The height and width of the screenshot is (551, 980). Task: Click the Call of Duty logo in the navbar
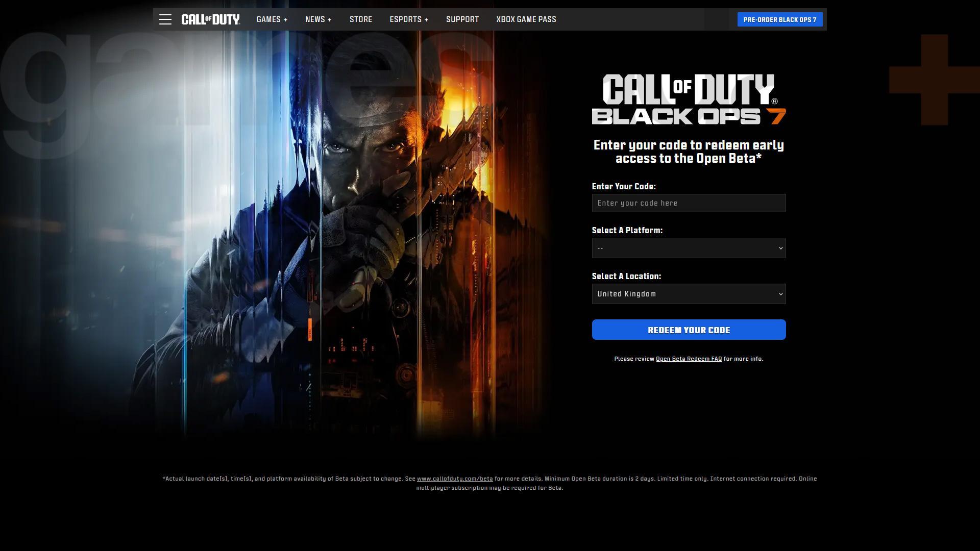point(210,19)
